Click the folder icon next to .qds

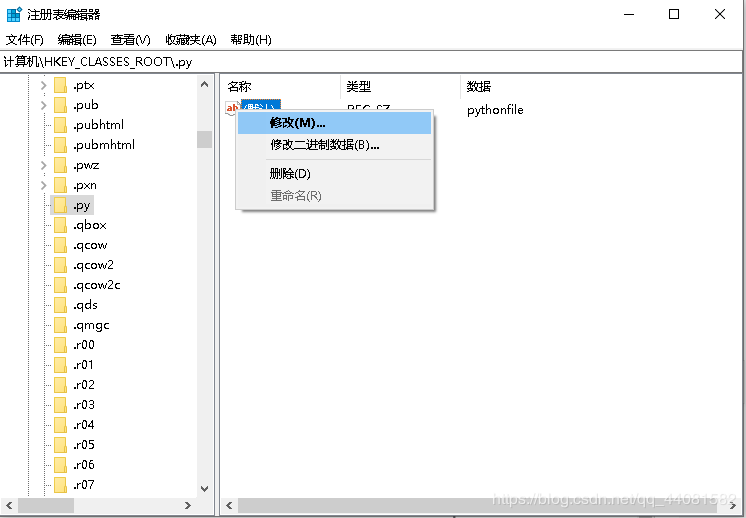pos(60,305)
